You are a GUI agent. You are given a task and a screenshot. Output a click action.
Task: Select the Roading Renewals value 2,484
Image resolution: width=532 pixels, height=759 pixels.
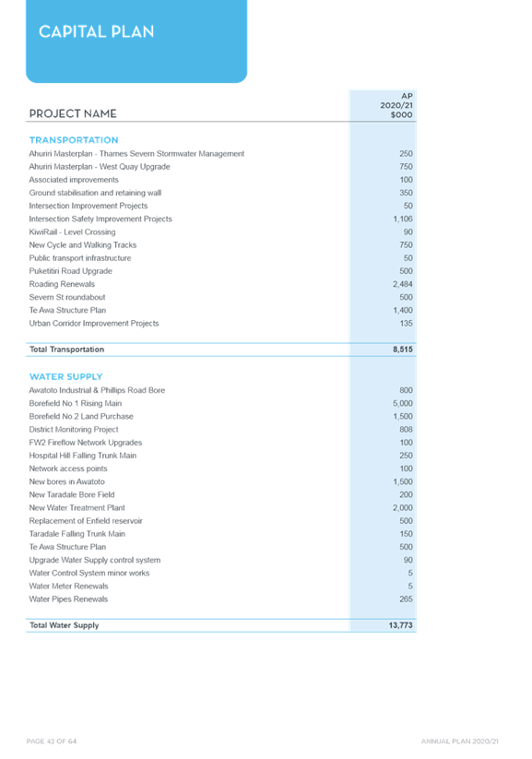point(403,284)
